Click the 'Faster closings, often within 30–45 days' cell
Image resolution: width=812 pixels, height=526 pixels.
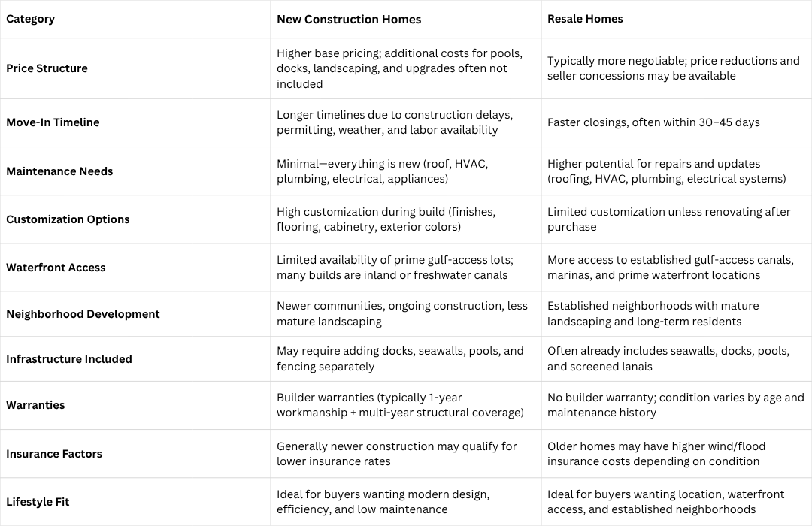(x=653, y=122)
